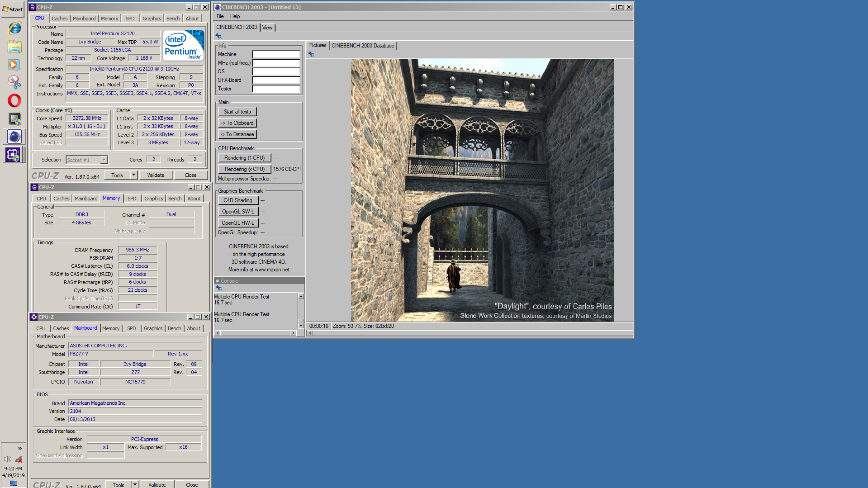868x488 pixels.
Task: Run the Rendering (x CPU) benchmark
Action: (x=245, y=169)
